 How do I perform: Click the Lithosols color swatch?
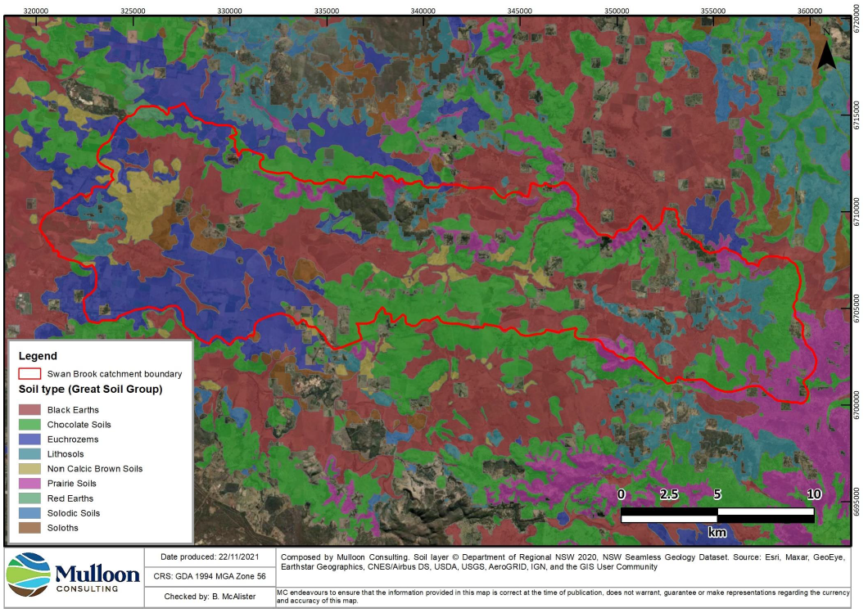(29, 454)
